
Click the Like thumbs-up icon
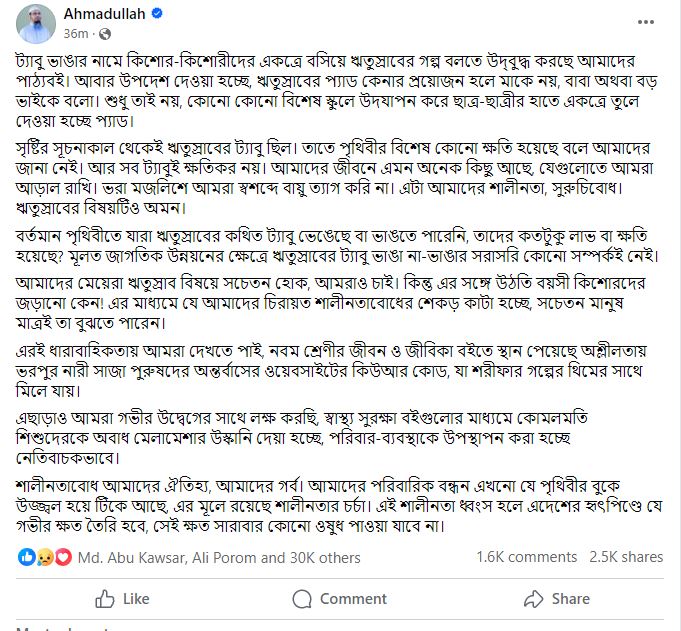[x=105, y=599]
